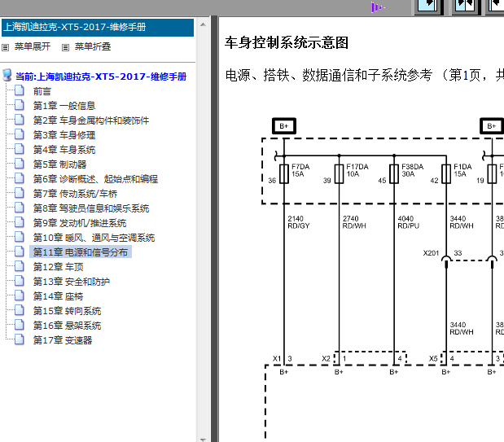Click the page icon beside 第4章
Screen dimensions: 504x442
click(x=20, y=149)
